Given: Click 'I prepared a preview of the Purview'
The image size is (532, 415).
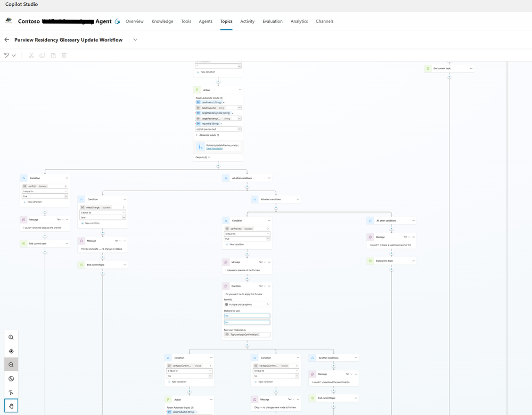Looking at the screenshot, I should tap(243, 270).
